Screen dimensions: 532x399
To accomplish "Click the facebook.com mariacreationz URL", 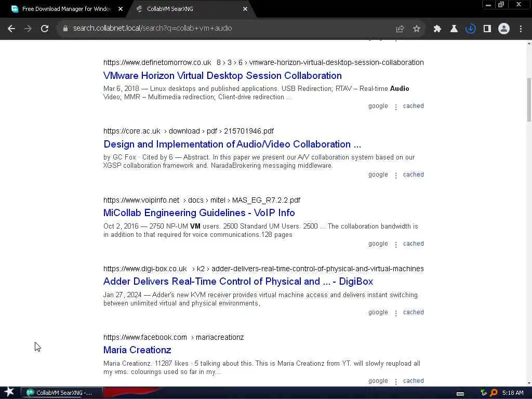I will [174, 337].
